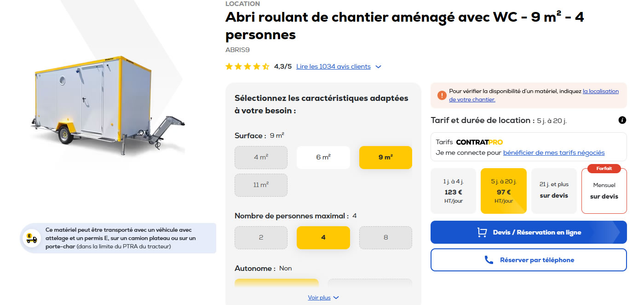Select the 6 m² surface option

pyautogui.click(x=323, y=158)
